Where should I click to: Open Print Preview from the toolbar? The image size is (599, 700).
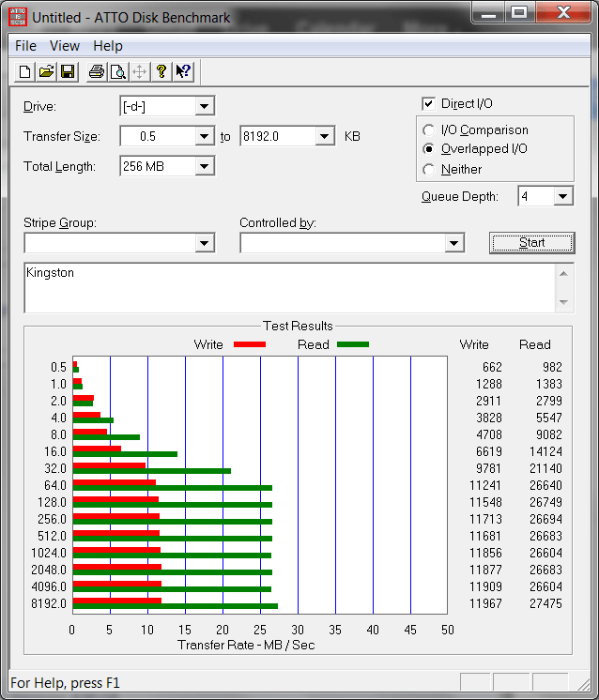pos(118,72)
